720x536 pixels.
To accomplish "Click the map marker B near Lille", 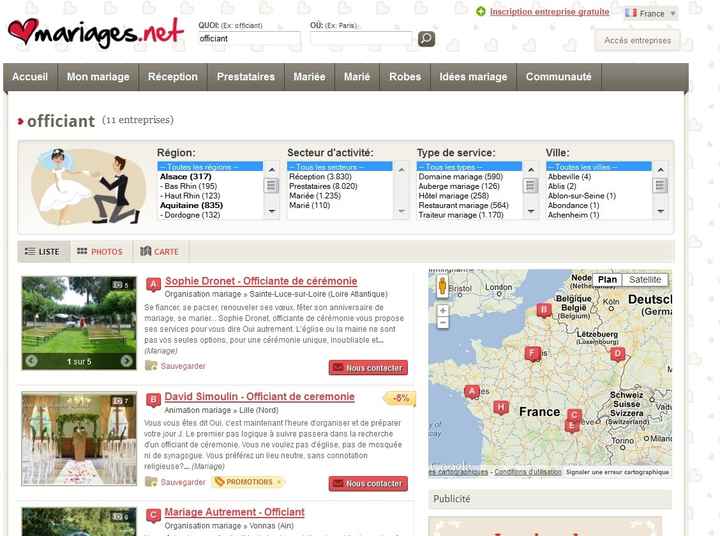I will [x=544, y=310].
